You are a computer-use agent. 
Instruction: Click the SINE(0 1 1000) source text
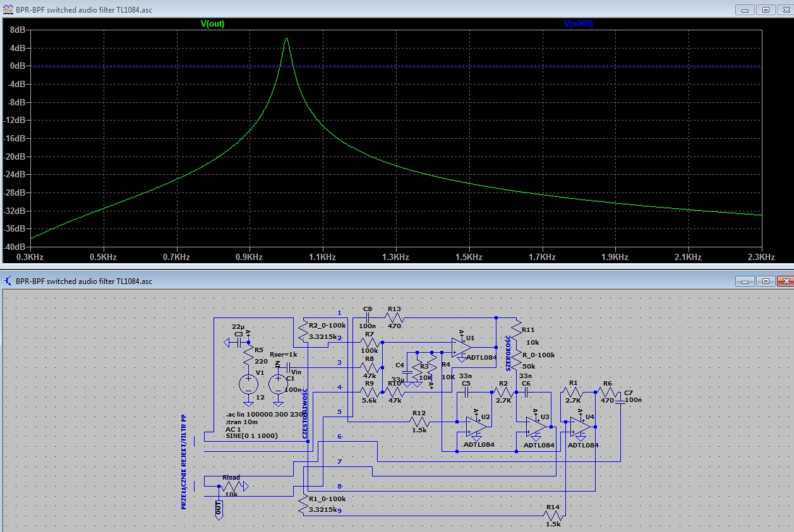(251, 436)
